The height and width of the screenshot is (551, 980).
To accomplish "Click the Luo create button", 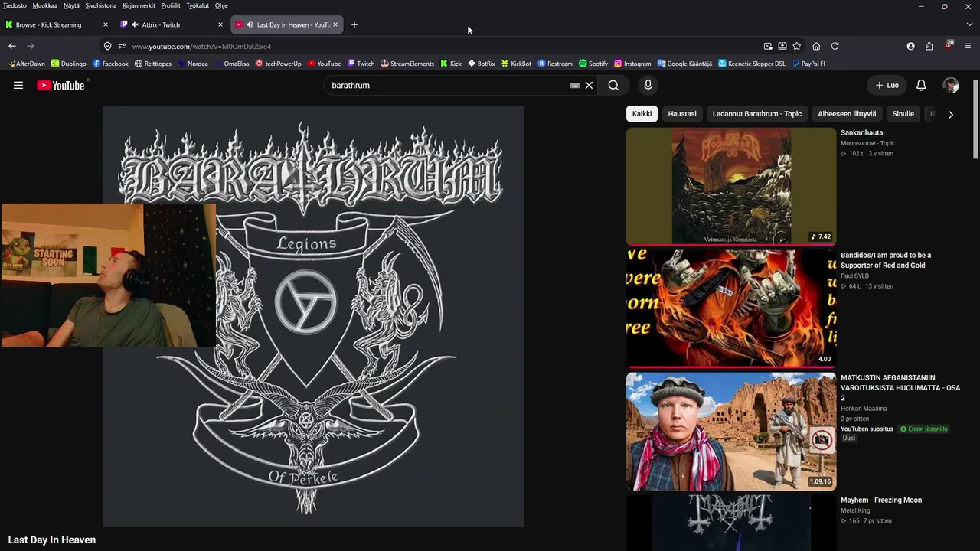I will click(x=887, y=85).
